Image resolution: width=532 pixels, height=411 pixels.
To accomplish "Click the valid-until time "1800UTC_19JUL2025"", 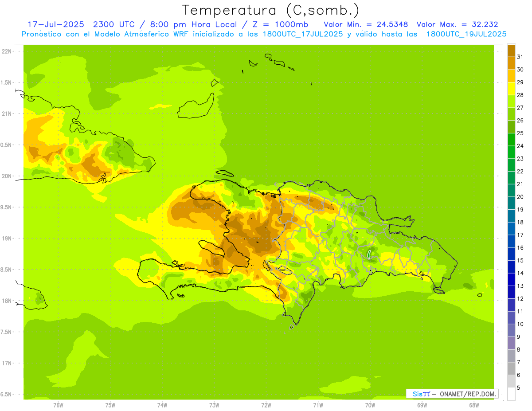I will tap(466, 34).
